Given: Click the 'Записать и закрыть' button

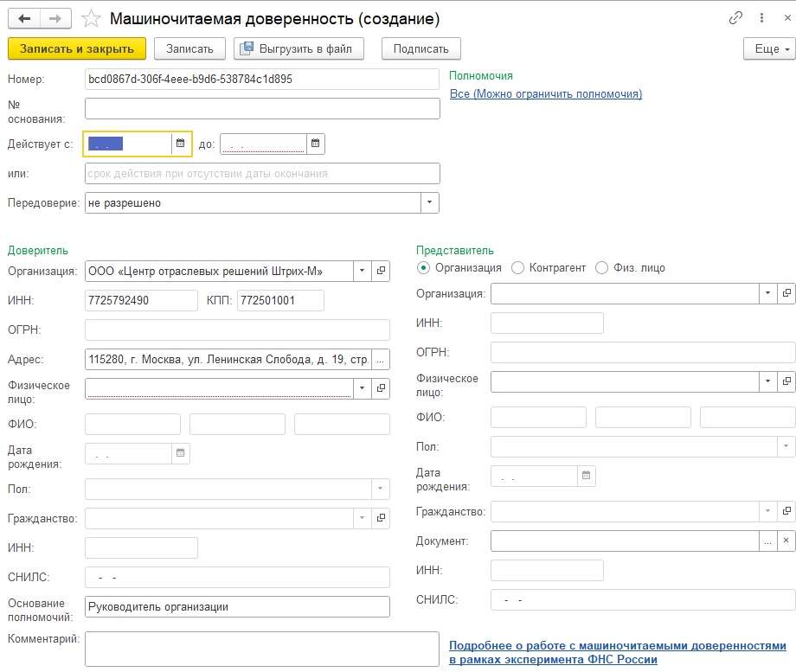Looking at the screenshot, I should (x=77, y=48).
